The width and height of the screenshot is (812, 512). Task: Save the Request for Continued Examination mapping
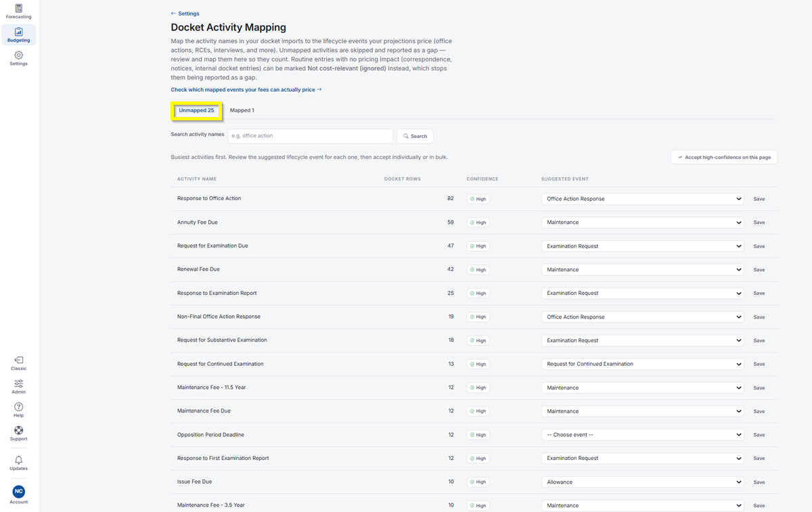coord(759,364)
